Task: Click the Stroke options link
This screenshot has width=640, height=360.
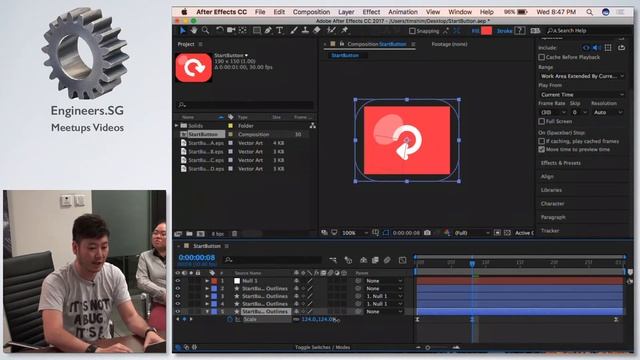Action: click(504, 31)
